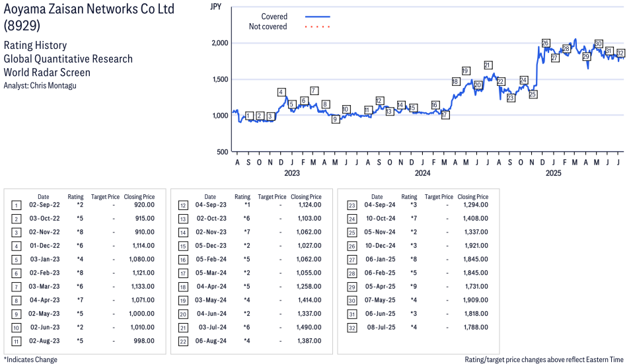Click the boxed number 30 in the table
Screen dimensions: 631x364
(352, 301)
